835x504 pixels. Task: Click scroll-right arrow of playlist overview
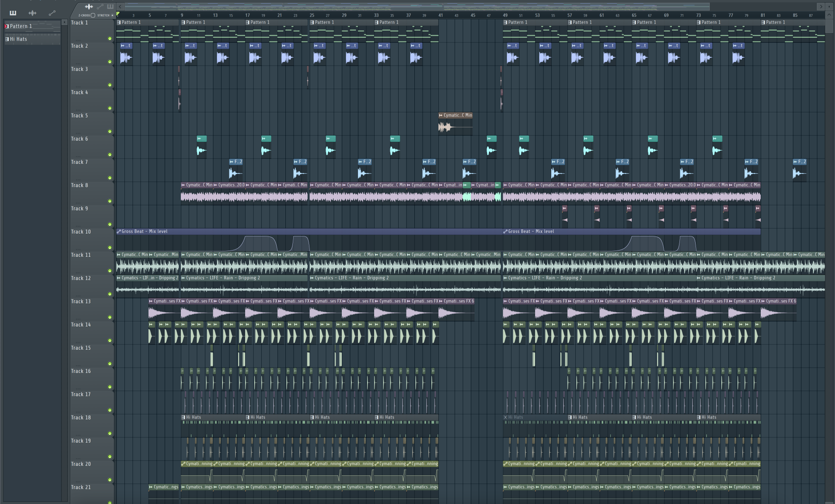[x=820, y=7]
